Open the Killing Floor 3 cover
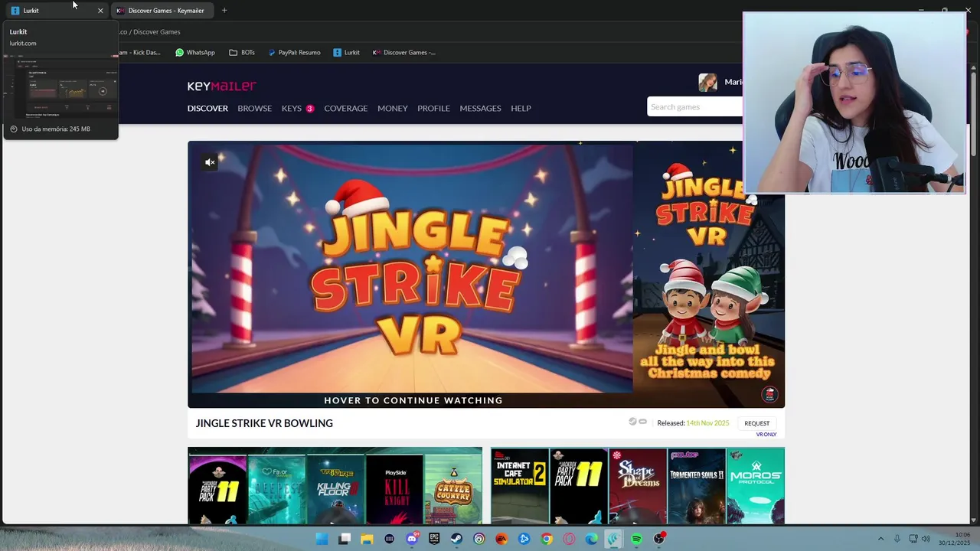980x551 pixels. click(335, 490)
